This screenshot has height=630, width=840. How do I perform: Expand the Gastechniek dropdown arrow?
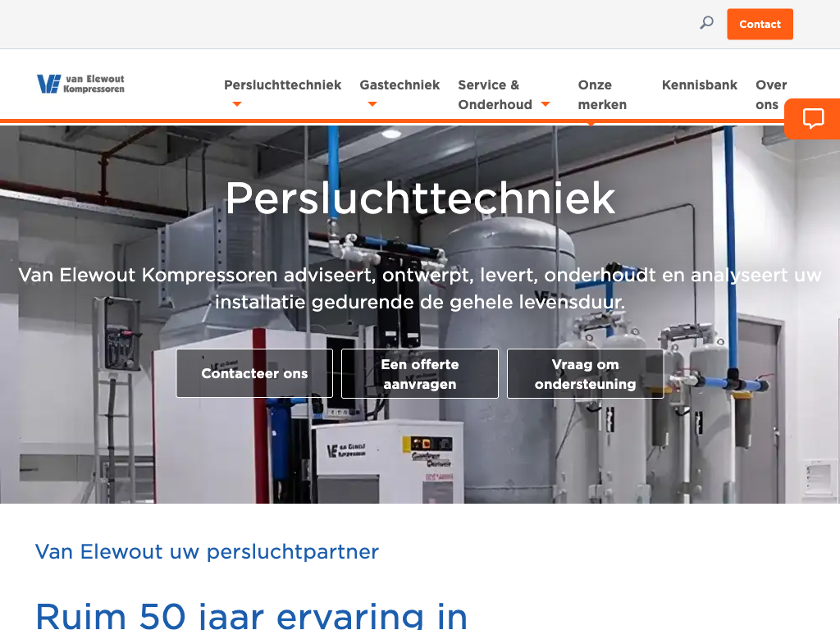[372, 104]
